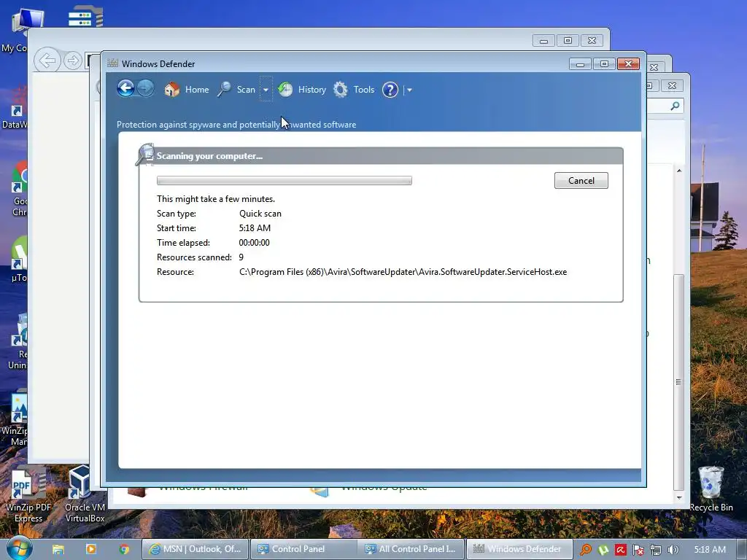Switch to All Control Panel Items task
747x560 pixels.
pyautogui.click(x=411, y=549)
